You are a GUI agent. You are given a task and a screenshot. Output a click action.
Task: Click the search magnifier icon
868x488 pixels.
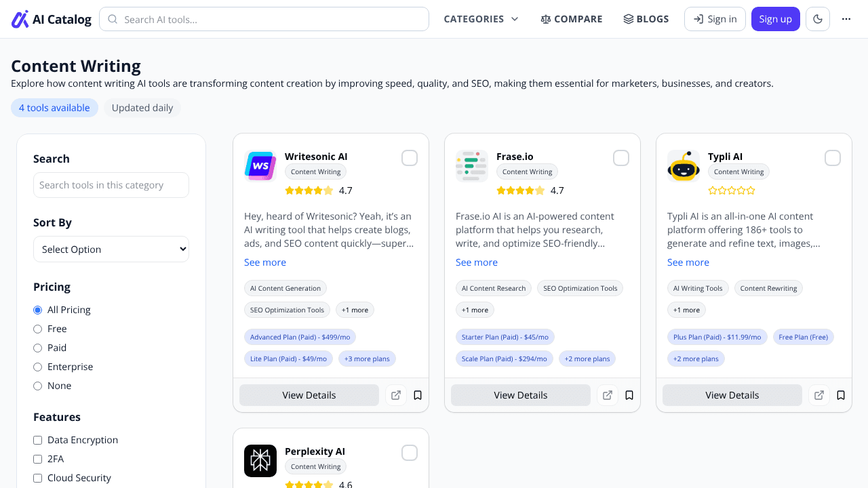(x=113, y=19)
